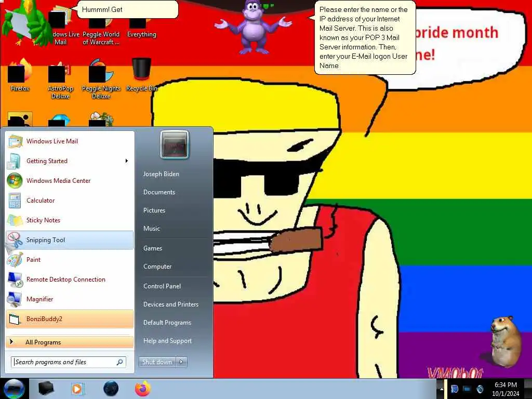This screenshot has width=532, height=399.
Task: Open Pictures library
Action: [x=154, y=210]
